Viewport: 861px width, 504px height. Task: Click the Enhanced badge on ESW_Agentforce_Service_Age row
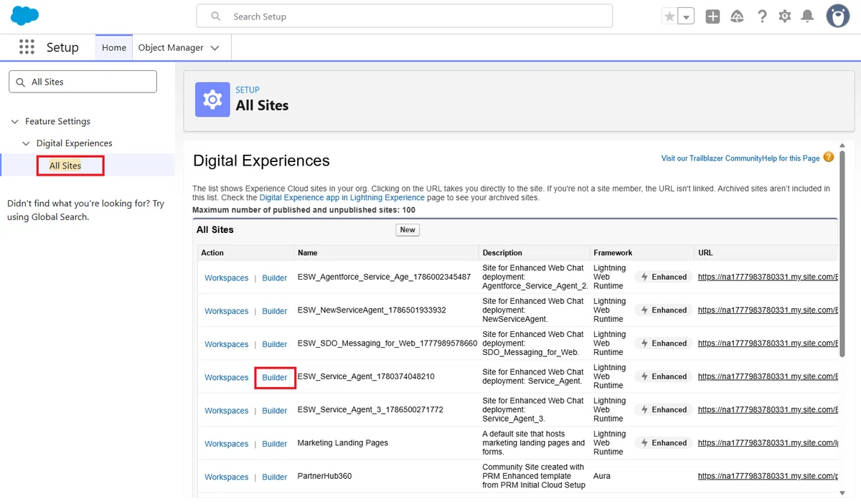point(663,277)
